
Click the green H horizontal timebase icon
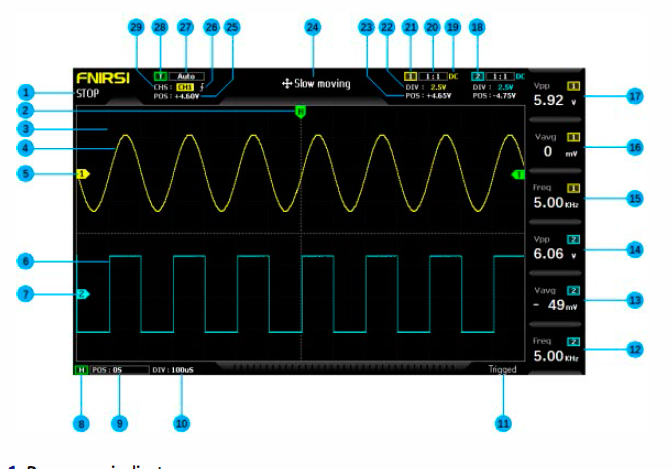click(80, 370)
